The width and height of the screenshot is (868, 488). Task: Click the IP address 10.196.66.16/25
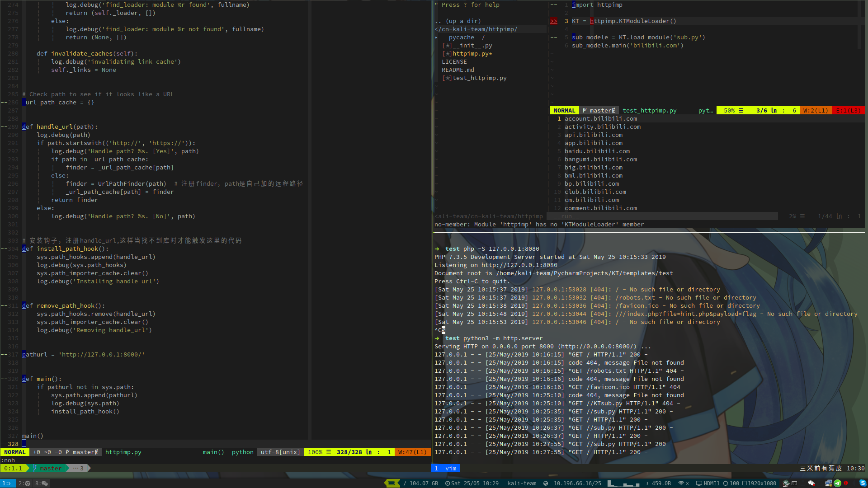click(x=577, y=483)
